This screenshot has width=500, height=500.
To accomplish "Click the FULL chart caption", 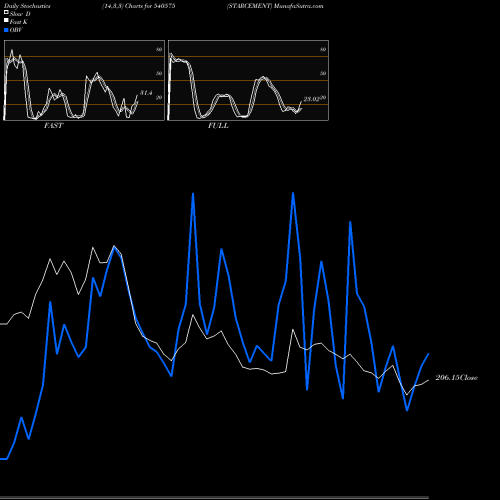I will point(218,126).
